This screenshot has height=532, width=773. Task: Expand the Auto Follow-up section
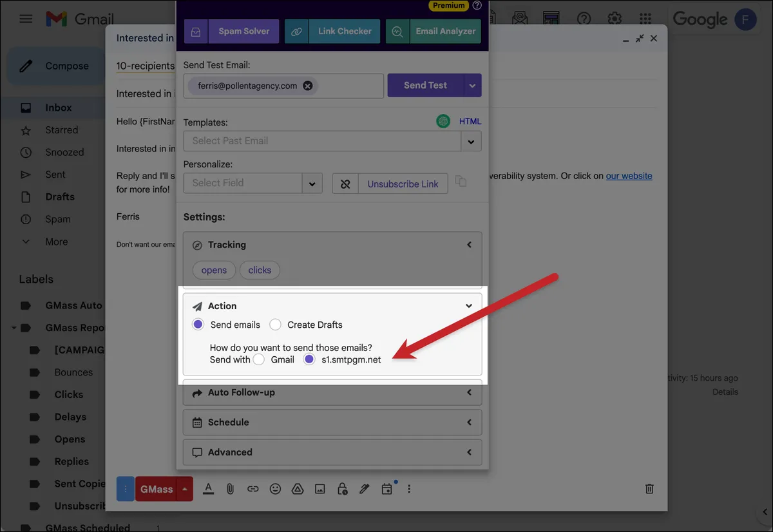coord(332,392)
